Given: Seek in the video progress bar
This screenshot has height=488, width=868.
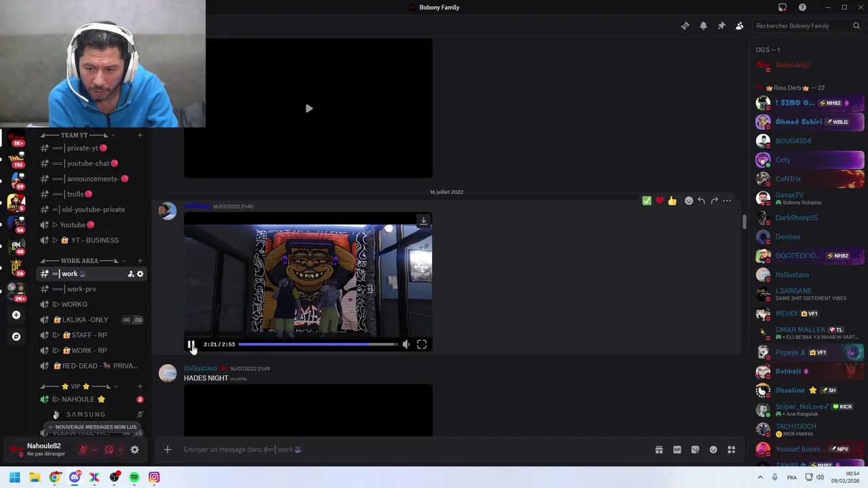Looking at the screenshot, I should tap(317, 344).
